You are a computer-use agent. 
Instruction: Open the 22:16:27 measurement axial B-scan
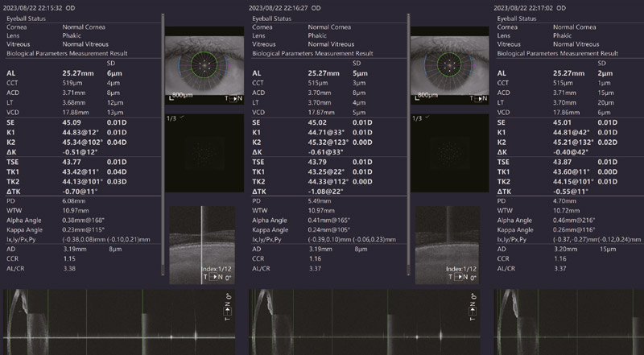365,322
